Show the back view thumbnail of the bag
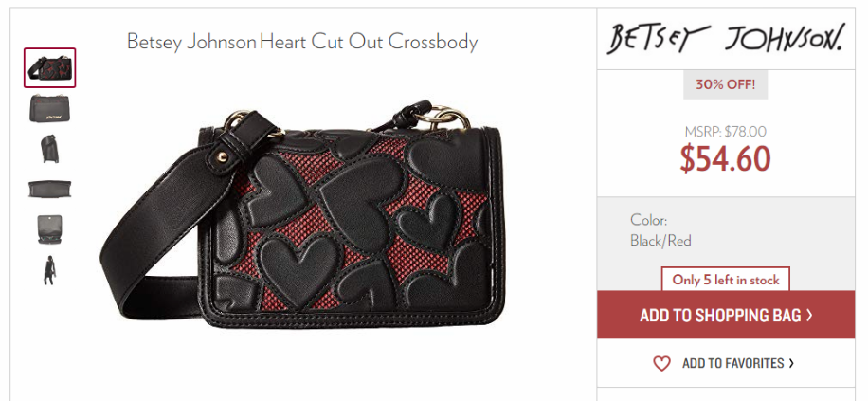 (x=50, y=109)
